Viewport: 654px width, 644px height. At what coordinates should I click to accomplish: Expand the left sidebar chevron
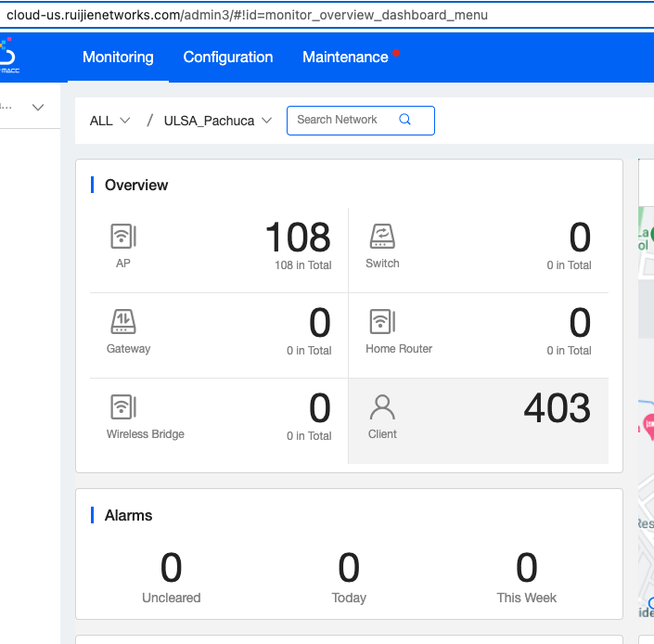coord(38,108)
